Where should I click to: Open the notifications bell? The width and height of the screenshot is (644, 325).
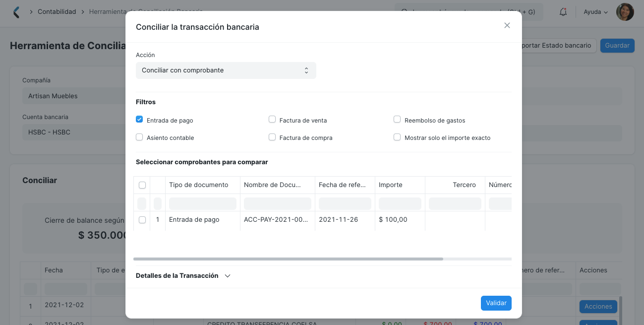click(x=563, y=12)
